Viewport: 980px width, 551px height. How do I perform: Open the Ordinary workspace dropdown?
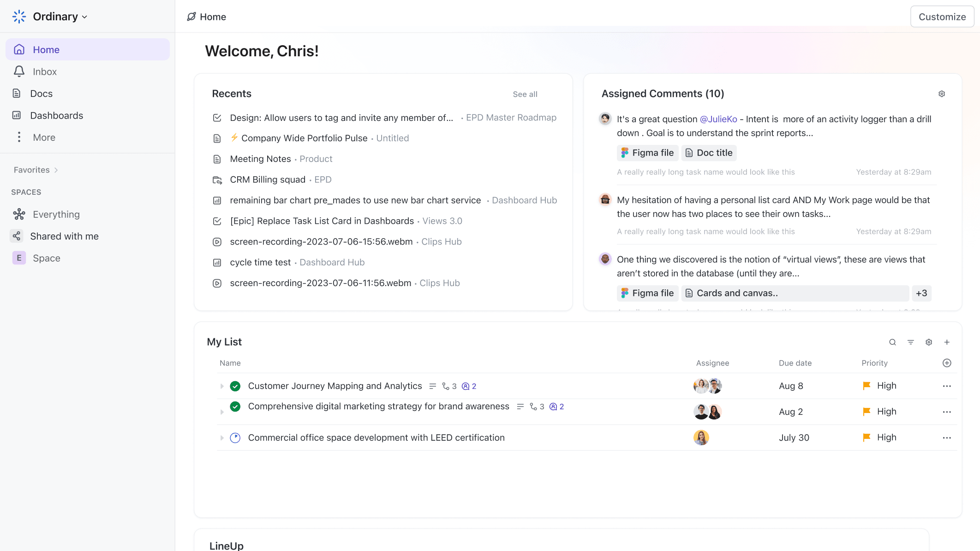[x=84, y=17]
